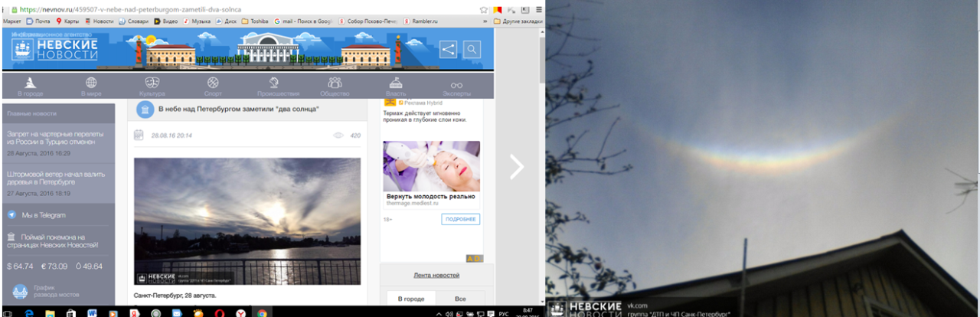Open the mail.ru search bookmark
The width and height of the screenshot is (980, 317).
click(x=302, y=21)
